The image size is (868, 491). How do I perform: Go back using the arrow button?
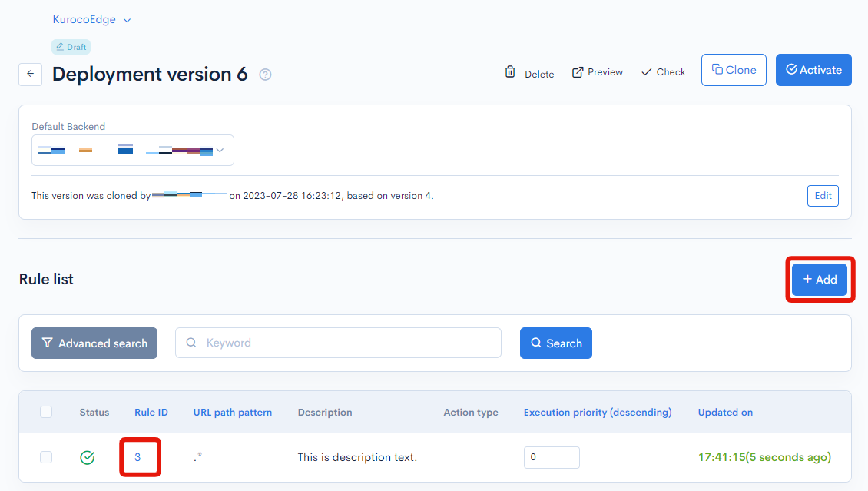click(31, 75)
